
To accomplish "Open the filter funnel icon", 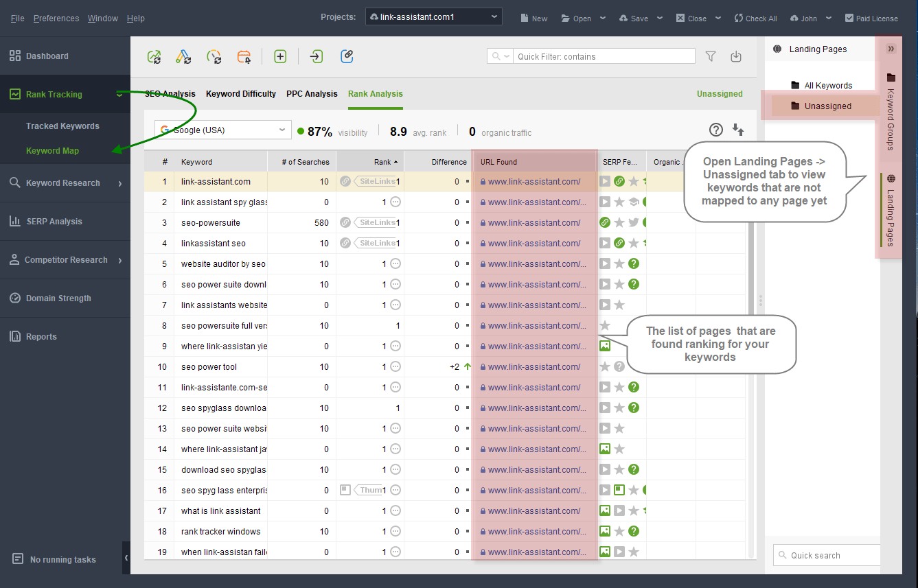I will 711,57.
